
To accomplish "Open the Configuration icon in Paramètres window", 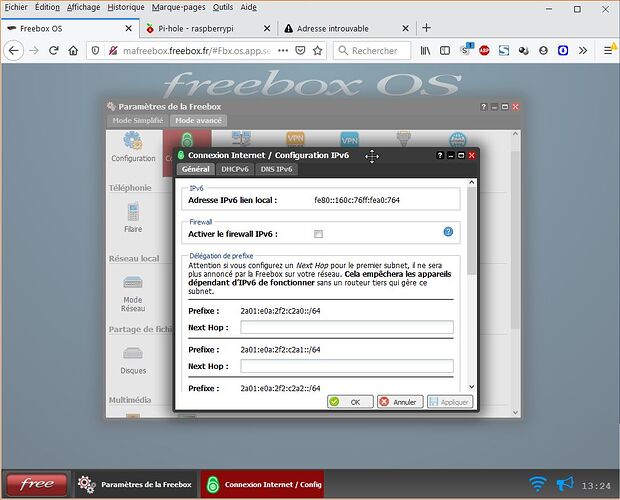I will pyautogui.click(x=133, y=147).
